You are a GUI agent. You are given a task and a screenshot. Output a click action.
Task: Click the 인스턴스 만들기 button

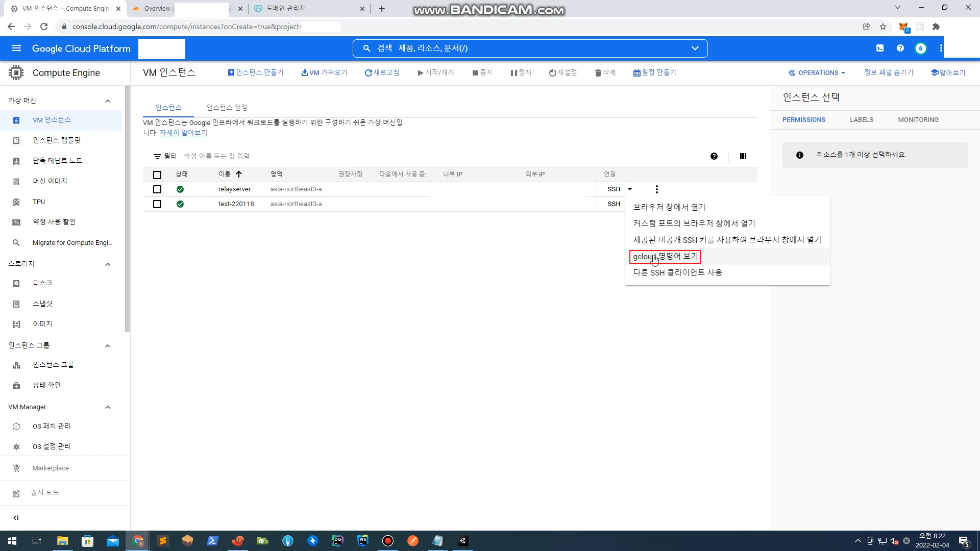(255, 73)
